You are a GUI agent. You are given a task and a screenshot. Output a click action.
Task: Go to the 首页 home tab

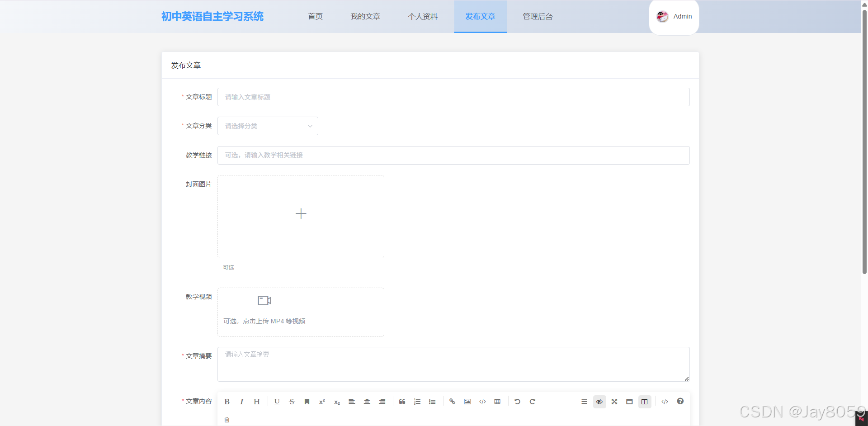[x=315, y=17]
